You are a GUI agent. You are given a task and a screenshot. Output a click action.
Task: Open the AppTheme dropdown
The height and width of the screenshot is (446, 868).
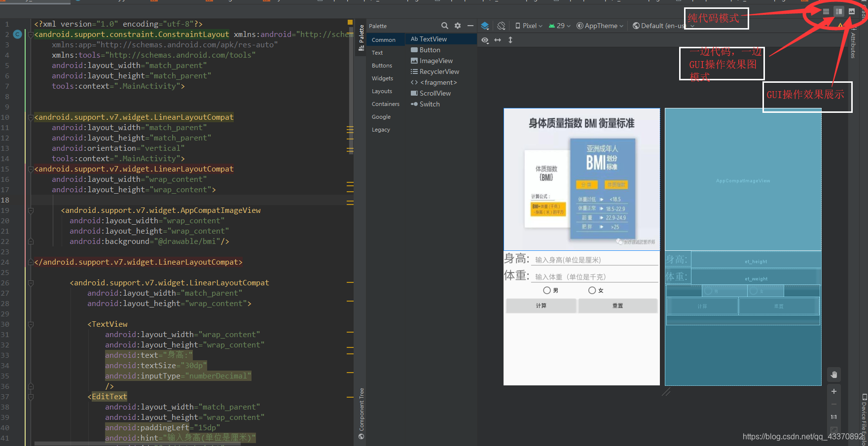click(600, 26)
